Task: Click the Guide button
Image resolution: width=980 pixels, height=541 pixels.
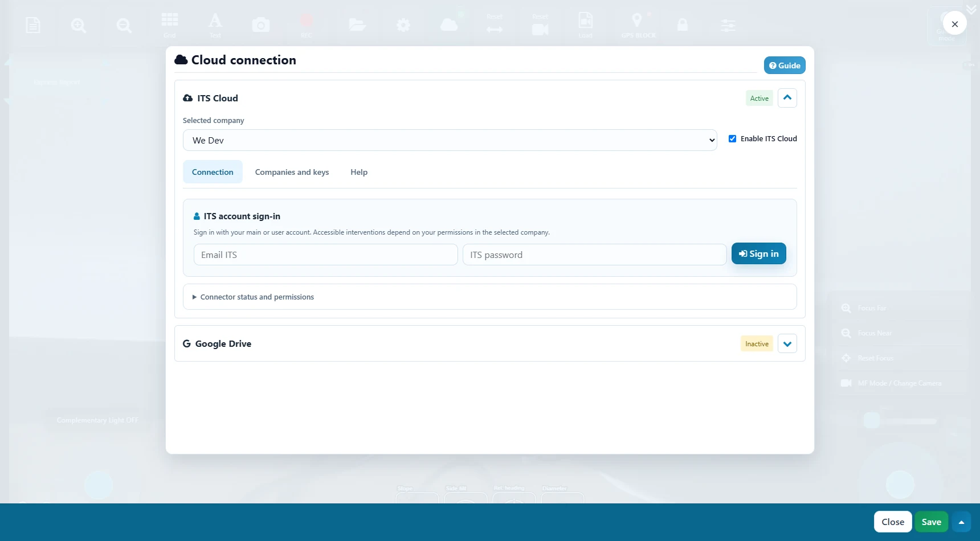Action: [785, 65]
